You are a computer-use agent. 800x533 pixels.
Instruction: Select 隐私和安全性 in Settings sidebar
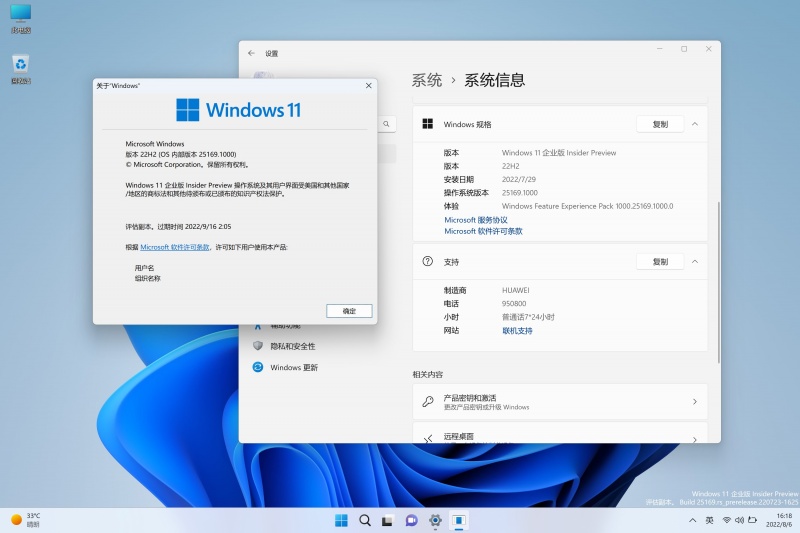click(292, 346)
